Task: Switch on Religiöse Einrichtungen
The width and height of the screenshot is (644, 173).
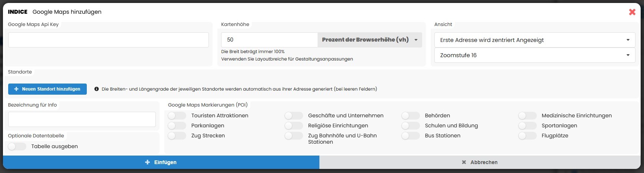Action: [293, 126]
